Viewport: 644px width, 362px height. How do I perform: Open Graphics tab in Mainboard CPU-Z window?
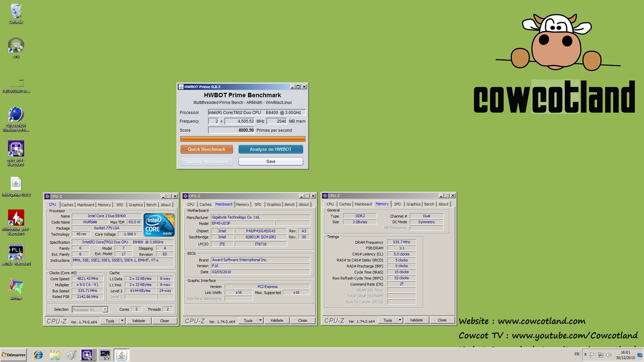pos(274,204)
